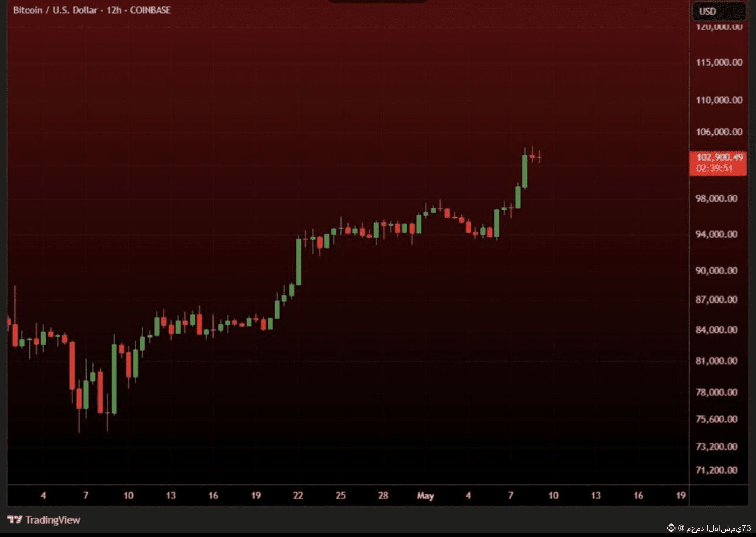Image resolution: width=756 pixels, height=537 pixels.
Task: Click the 71,200.00 price axis label
Action: click(716, 470)
